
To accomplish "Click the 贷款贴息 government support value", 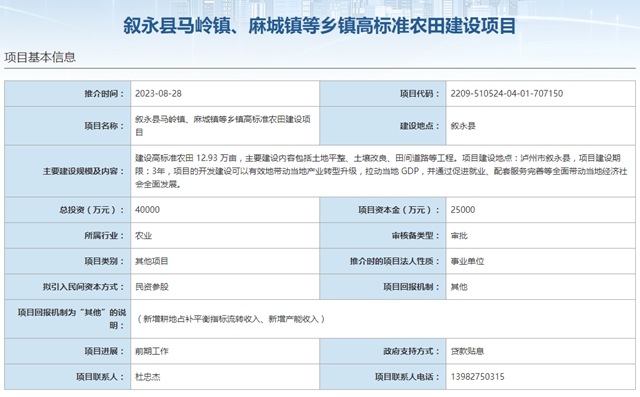I will point(467,351).
